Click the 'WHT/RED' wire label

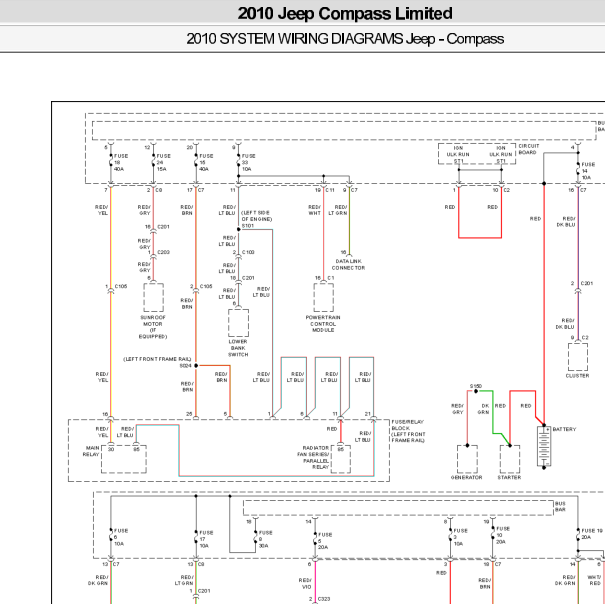coord(594,580)
